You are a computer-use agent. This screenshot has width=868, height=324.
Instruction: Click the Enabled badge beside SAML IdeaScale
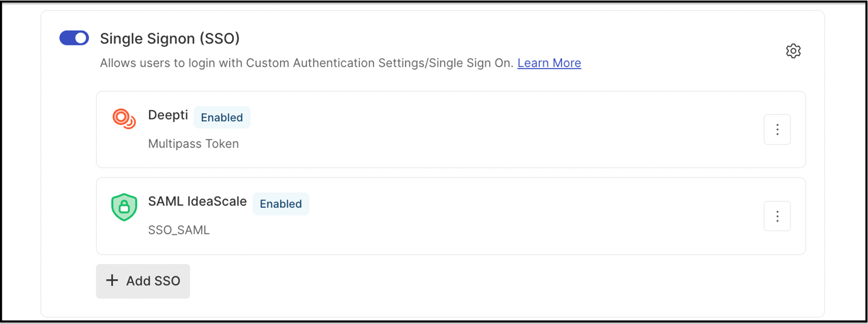[x=281, y=204]
